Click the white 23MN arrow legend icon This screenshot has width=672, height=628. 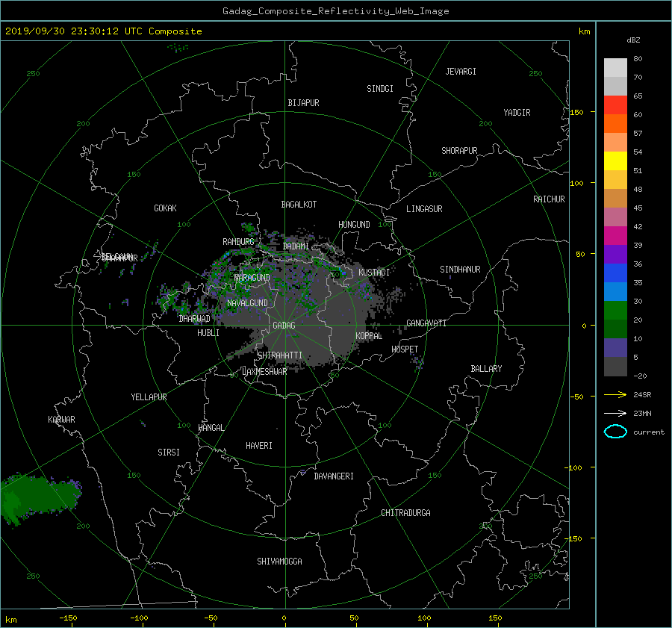(615, 413)
